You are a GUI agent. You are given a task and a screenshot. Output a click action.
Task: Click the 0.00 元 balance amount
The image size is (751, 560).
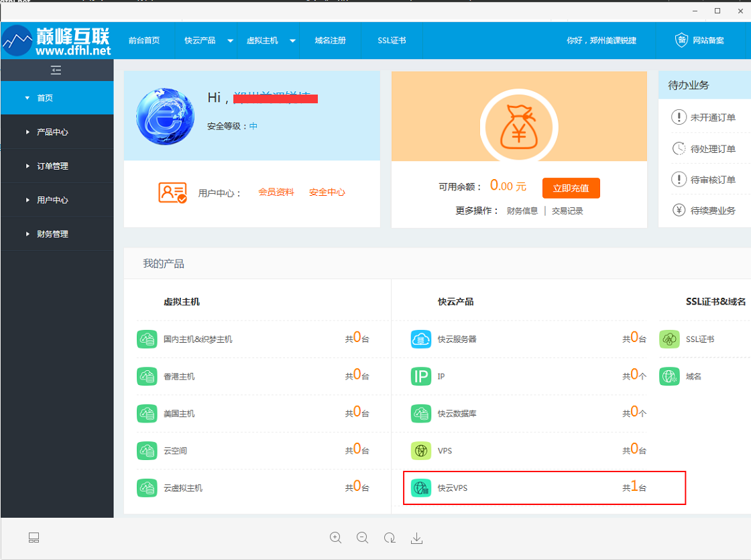pos(508,186)
